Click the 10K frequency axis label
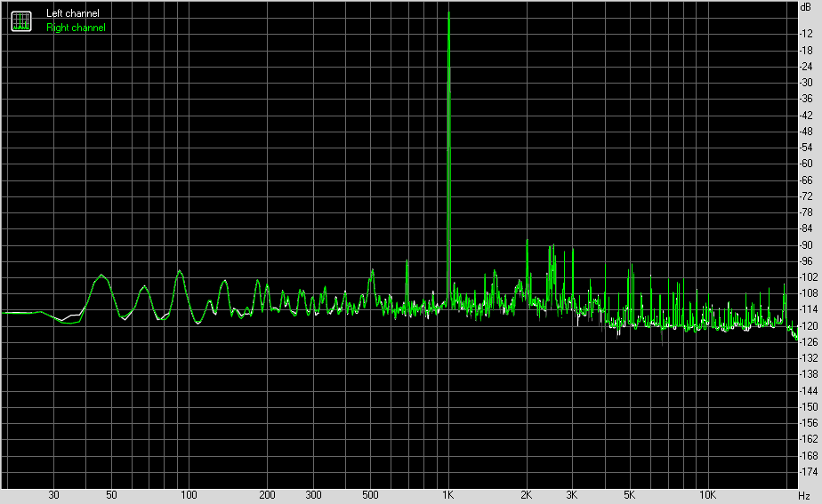Screen dimensions: 822x504 707,495
